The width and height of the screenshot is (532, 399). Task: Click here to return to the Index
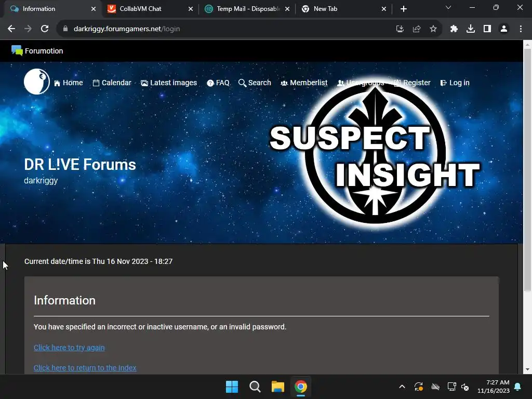pyautogui.click(x=85, y=368)
